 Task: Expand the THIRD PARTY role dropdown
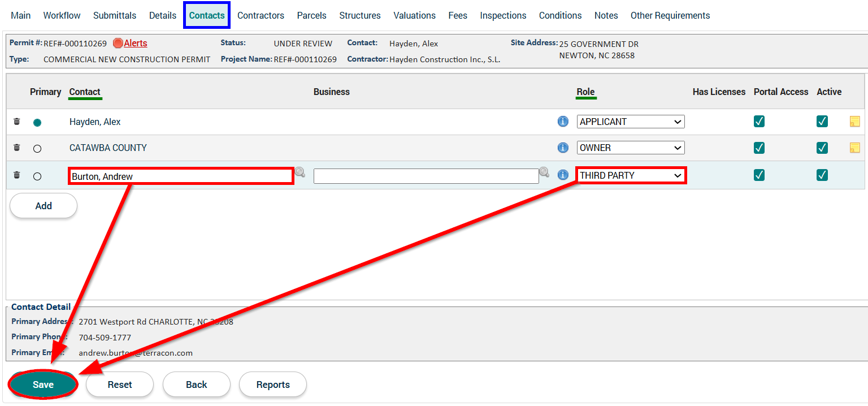tap(630, 175)
